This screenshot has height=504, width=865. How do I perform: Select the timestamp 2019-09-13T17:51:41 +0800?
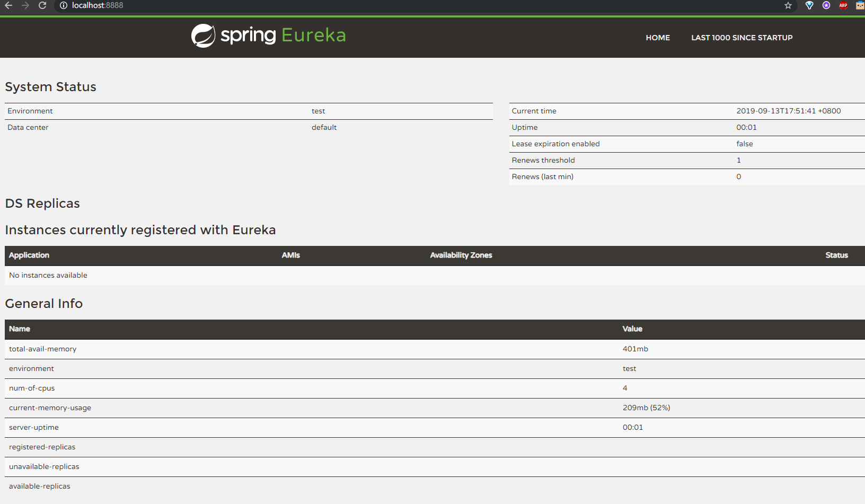[x=789, y=111]
